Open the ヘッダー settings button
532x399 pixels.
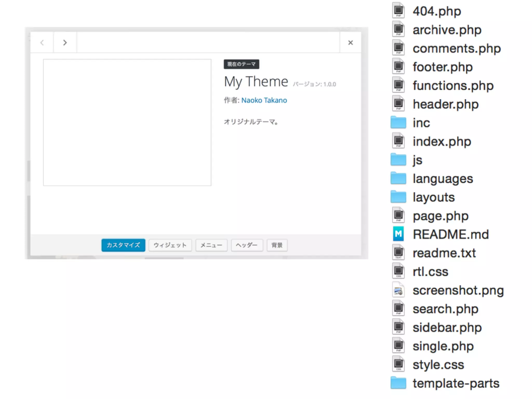247,245
